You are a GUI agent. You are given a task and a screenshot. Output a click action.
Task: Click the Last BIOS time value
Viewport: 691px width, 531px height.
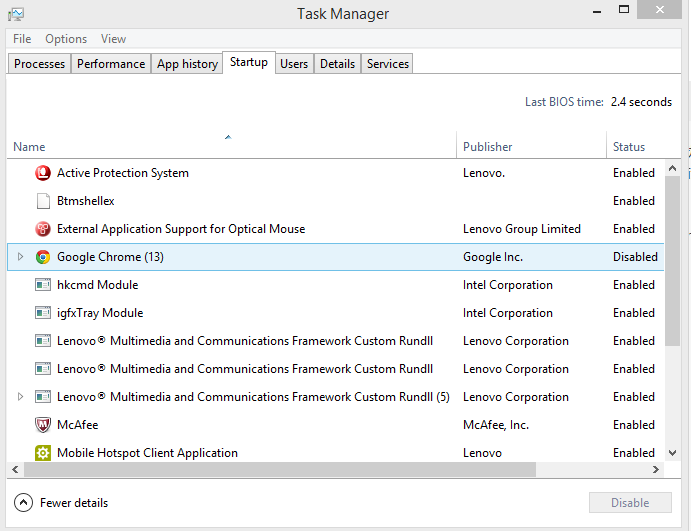tap(641, 102)
